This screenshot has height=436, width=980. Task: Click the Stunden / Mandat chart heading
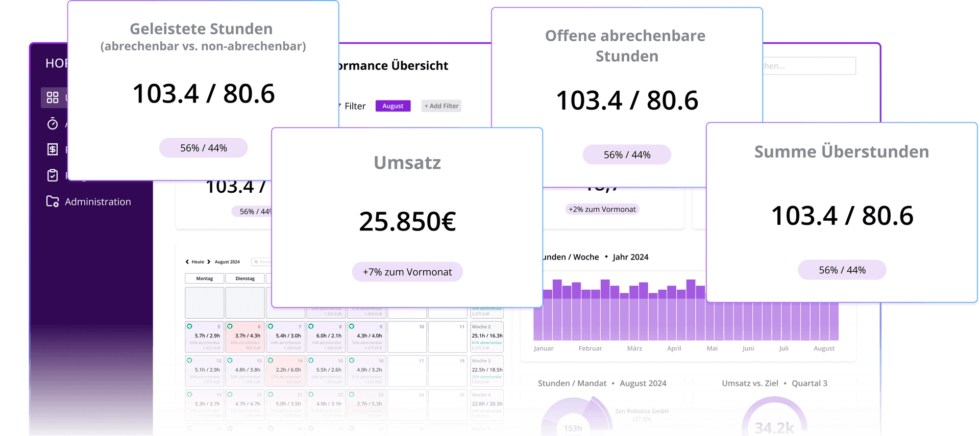[x=572, y=383]
